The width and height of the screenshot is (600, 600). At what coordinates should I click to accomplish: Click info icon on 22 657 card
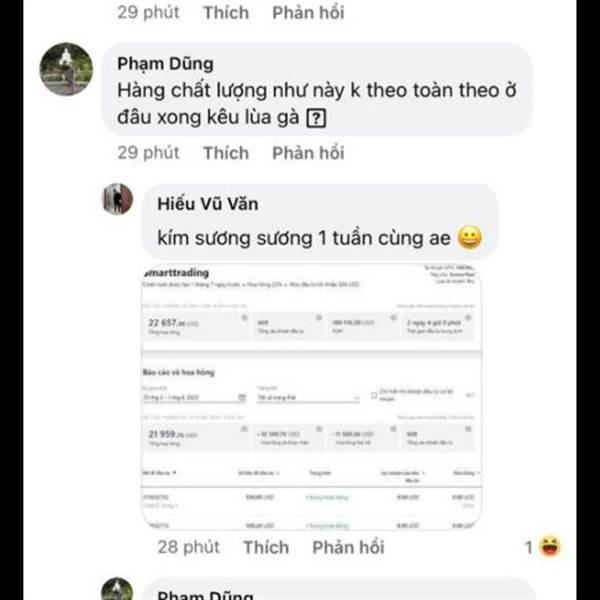click(244, 318)
